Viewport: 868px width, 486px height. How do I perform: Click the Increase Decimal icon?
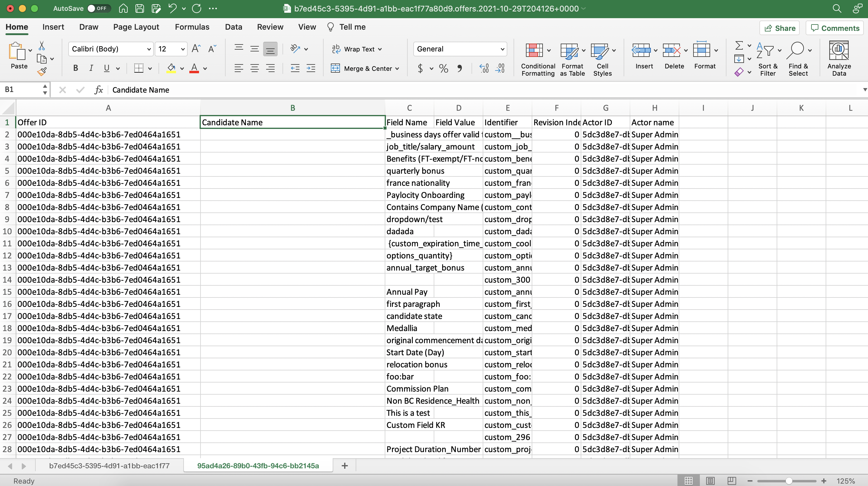click(484, 68)
